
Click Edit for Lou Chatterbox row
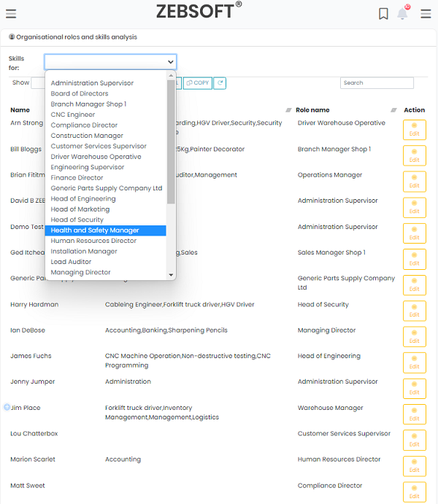pyautogui.click(x=414, y=440)
